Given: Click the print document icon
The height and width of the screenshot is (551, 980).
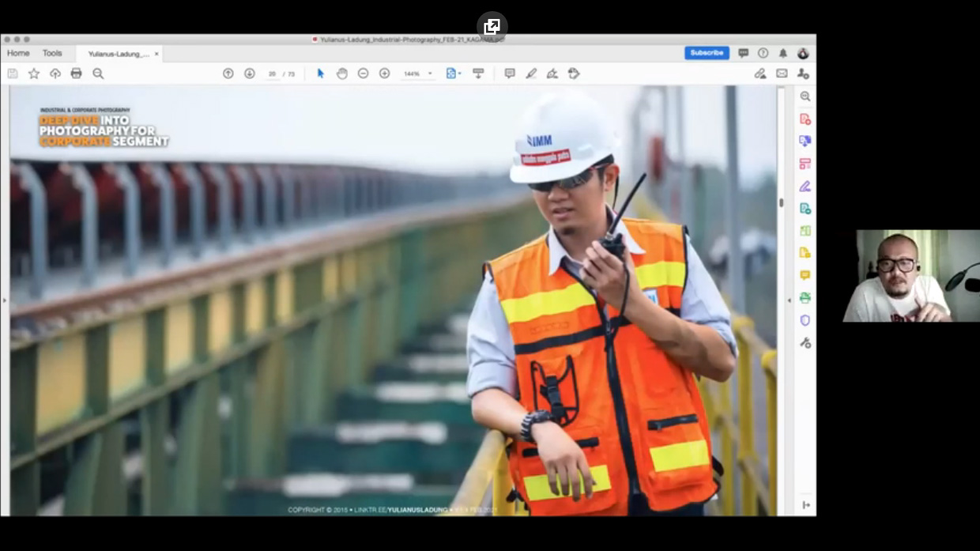Looking at the screenshot, I should (x=76, y=74).
